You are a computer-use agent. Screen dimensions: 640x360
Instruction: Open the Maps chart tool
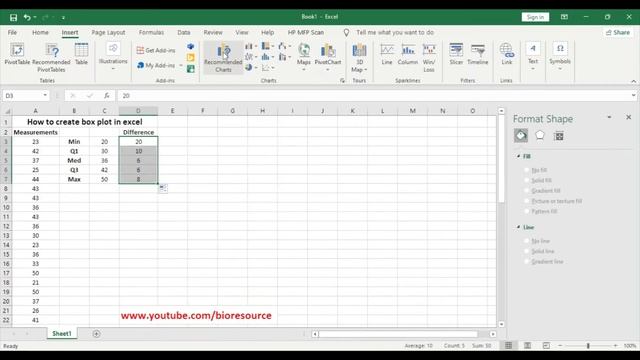pos(304,57)
